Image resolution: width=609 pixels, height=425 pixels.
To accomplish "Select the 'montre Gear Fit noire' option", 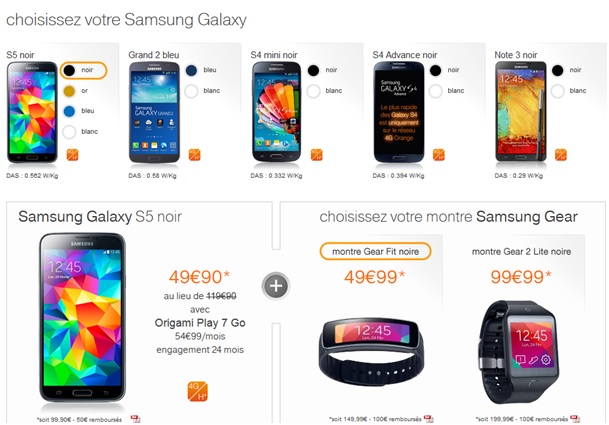I will point(375,251).
